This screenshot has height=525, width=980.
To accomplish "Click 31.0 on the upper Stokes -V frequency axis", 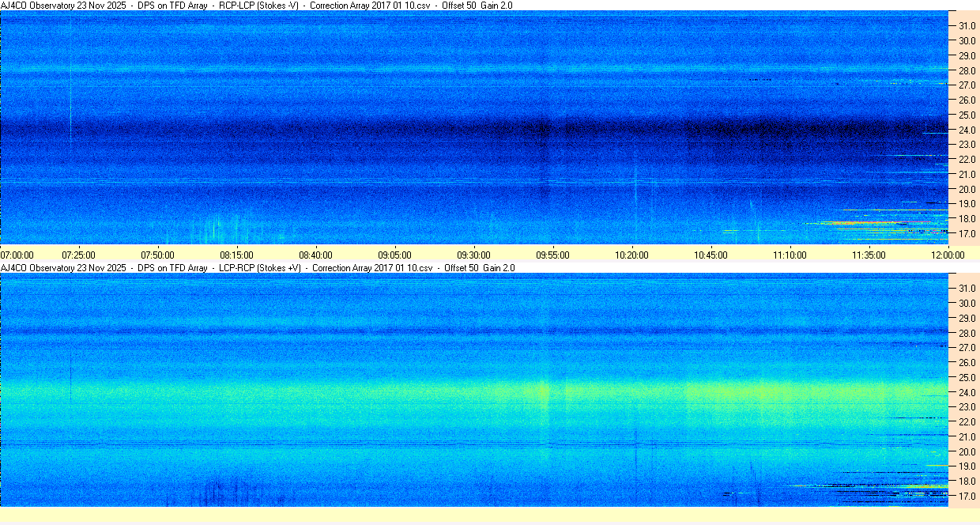I will coord(967,25).
